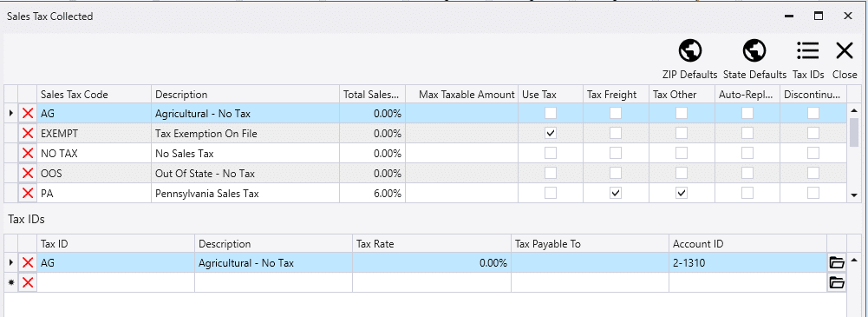Uncheck Use Tax for EXEMPT
The image size is (868, 317).
click(551, 134)
